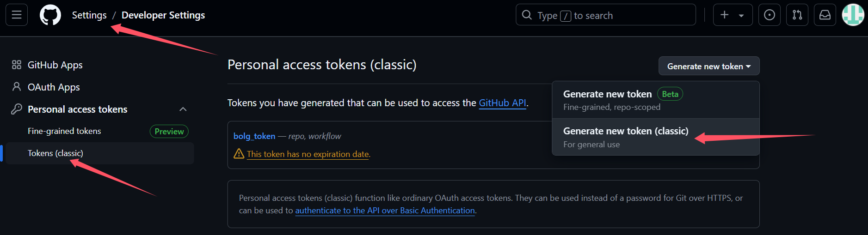
Task: Choose Generate new token (classic) option
Action: 626,131
